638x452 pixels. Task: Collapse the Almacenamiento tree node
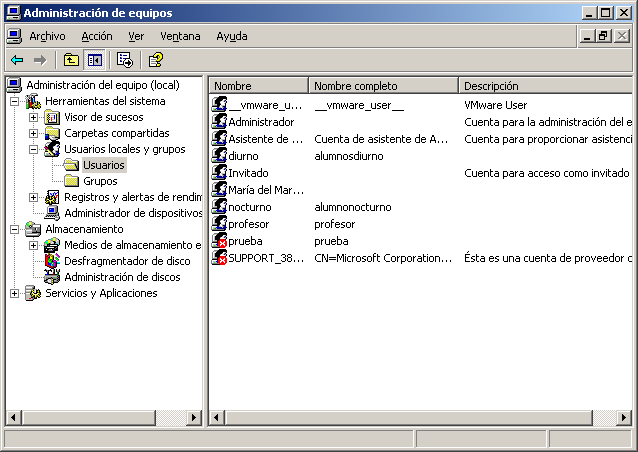(14, 229)
